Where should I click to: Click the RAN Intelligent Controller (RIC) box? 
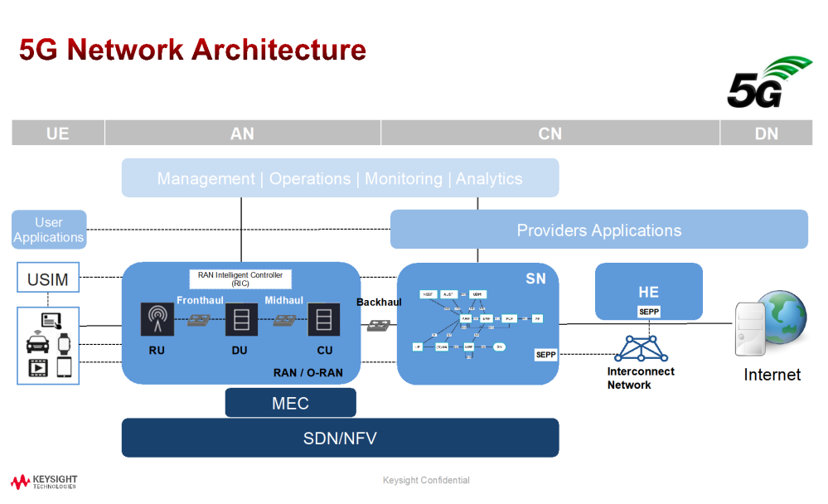coord(240,279)
